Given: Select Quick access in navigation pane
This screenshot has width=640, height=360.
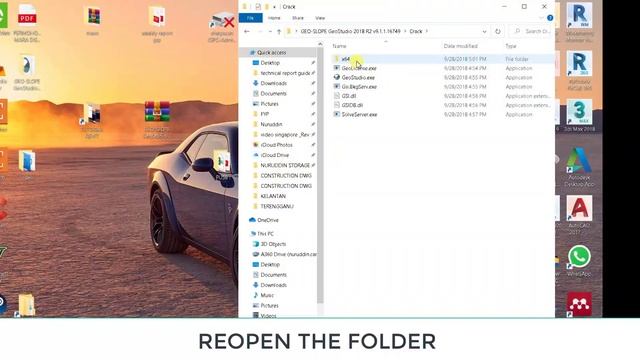Looking at the screenshot, I should tap(271, 53).
